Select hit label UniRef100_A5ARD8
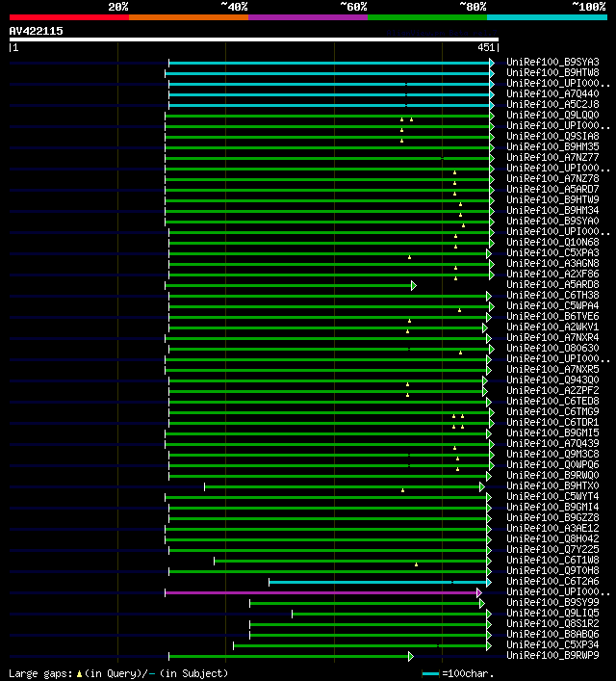This screenshot has height=681, width=616. [552, 284]
